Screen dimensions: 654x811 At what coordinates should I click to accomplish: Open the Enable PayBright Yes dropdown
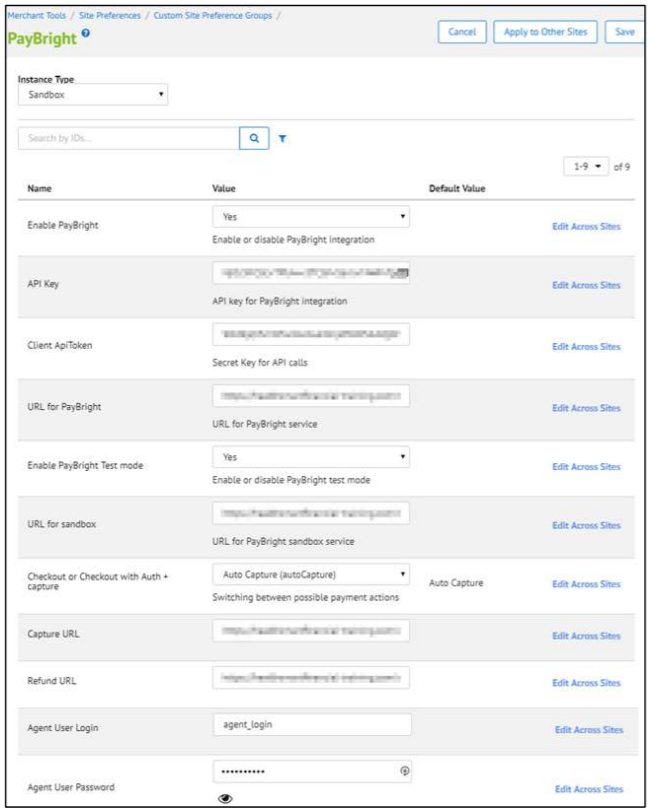coord(311,217)
